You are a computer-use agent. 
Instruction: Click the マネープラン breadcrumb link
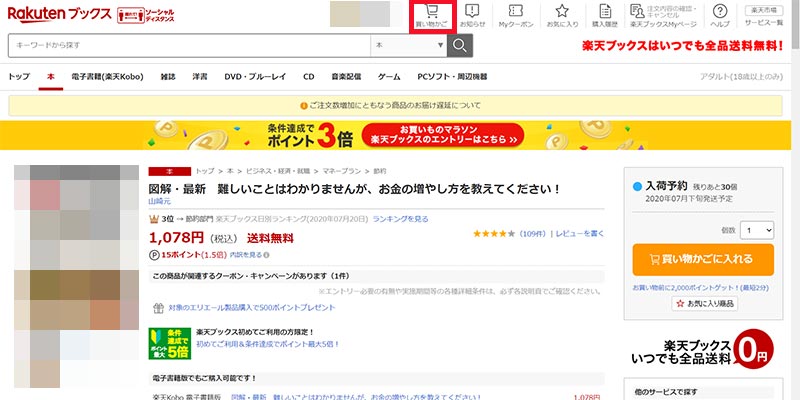click(342, 171)
